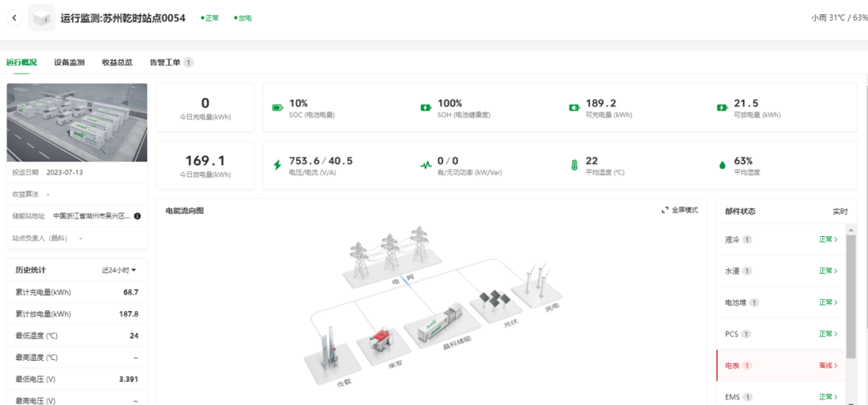The image size is (868, 405).
Task: Click the voltage/current lightning icon
Action: tap(277, 166)
